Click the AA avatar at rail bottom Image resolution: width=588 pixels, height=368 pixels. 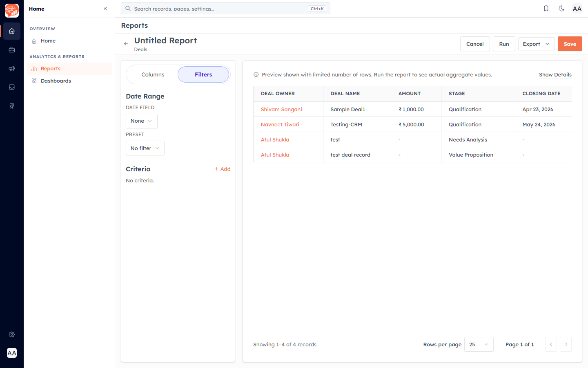coord(12,353)
